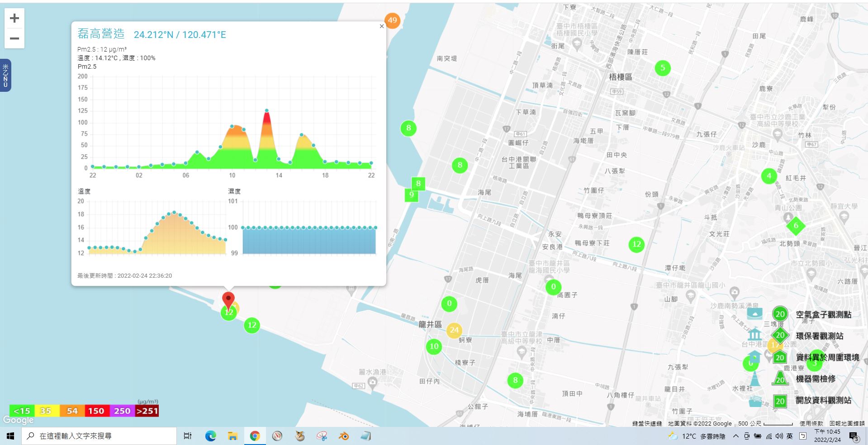Click the 機器需檢修 triangle legend icon
This screenshot has width=868, height=445.
(x=780, y=379)
